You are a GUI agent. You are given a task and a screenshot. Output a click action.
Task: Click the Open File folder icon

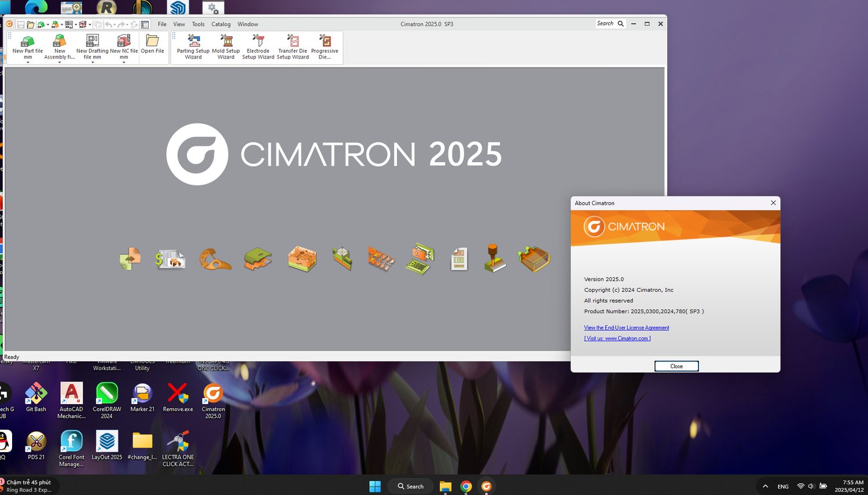click(x=152, y=40)
